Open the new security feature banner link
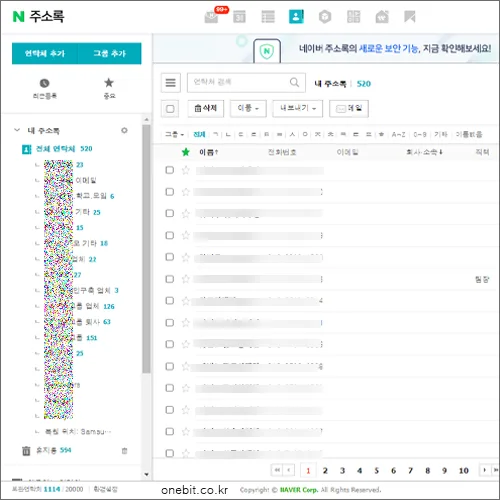Viewport: 500px width, 500px height. pyautogui.click(x=395, y=49)
